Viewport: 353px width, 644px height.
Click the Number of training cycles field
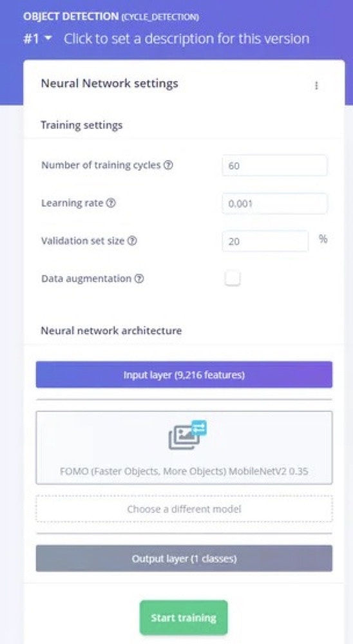tap(274, 166)
